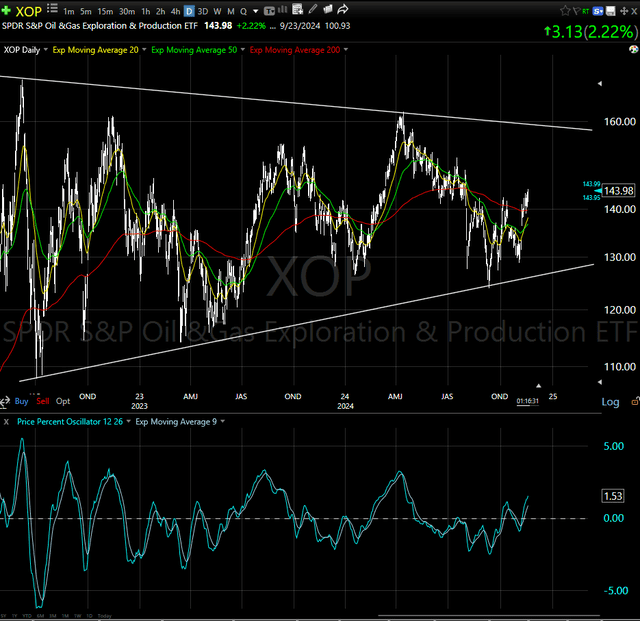Flag the symbol with the flag icon

pyautogui.click(x=576, y=11)
